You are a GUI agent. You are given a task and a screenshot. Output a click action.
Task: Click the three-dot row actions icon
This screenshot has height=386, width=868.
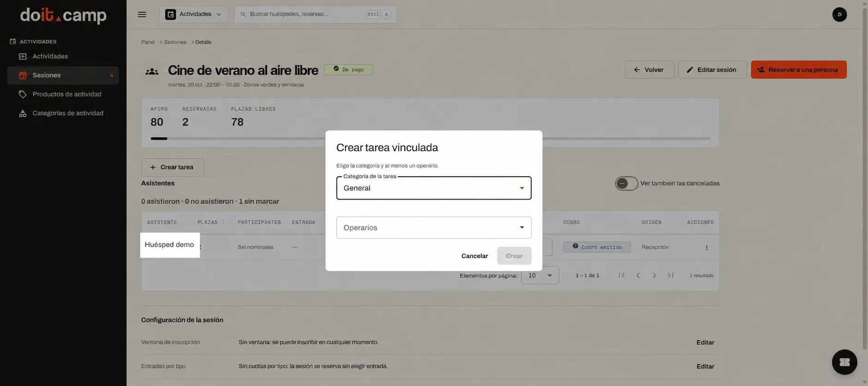click(x=706, y=248)
